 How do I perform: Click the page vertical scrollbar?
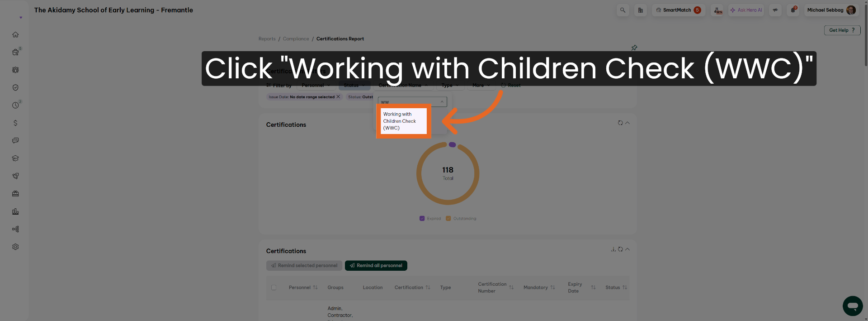click(866, 36)
